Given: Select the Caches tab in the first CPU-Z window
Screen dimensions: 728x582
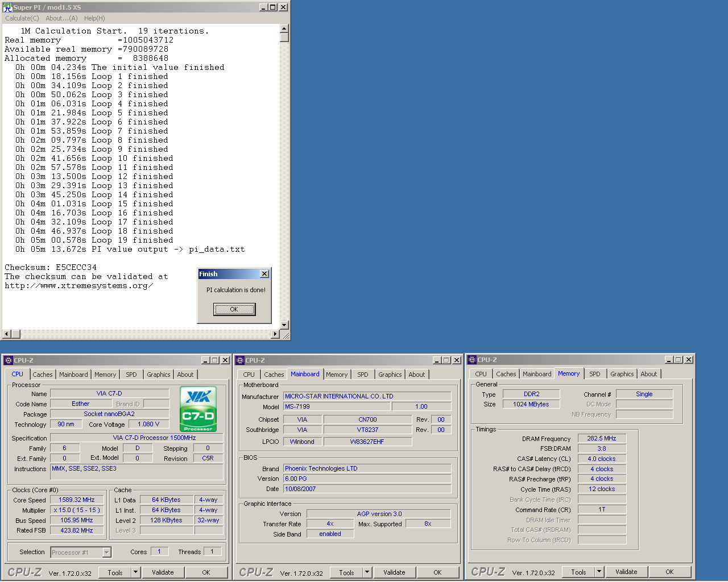Looking at the screenshot, I should [x=43, y=375].
